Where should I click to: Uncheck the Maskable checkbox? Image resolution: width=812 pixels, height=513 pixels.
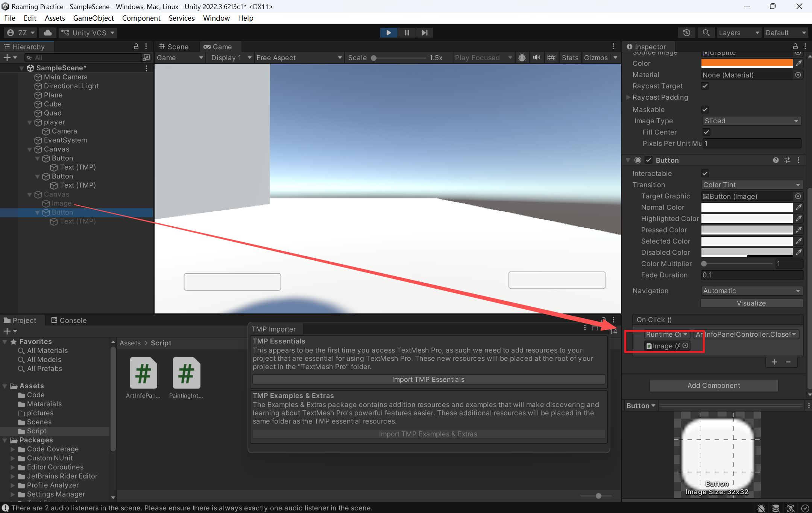point(705,109)
